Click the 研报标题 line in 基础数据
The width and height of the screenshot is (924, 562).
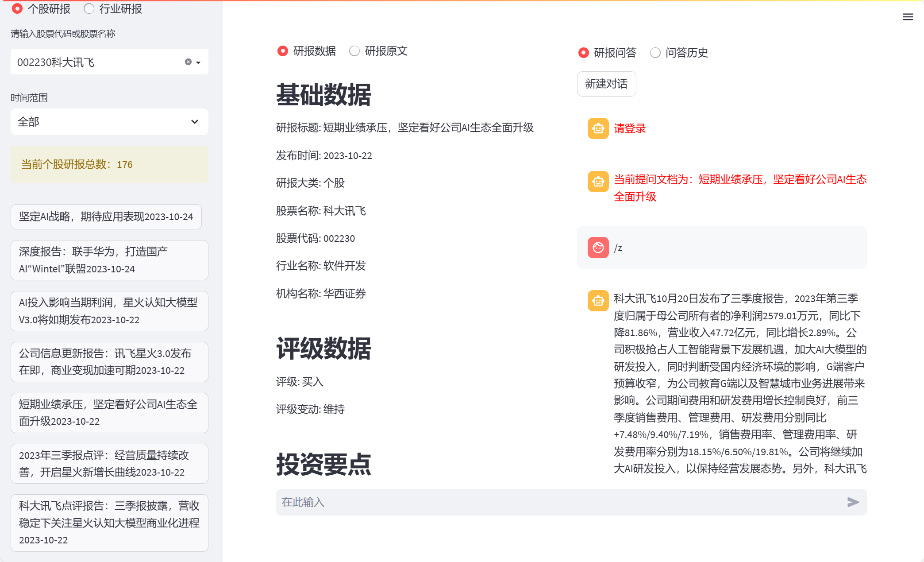pyautogui.click(x=405, y=128)
